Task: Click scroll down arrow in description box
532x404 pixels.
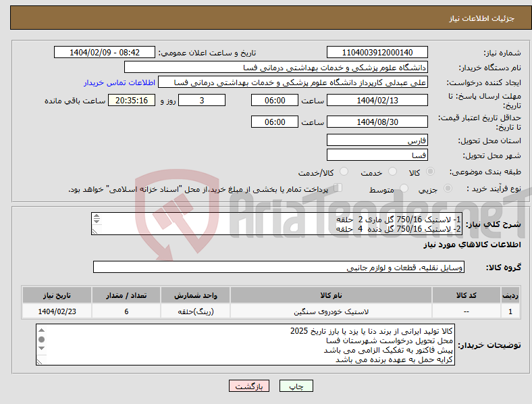Action: coord(97,221)
